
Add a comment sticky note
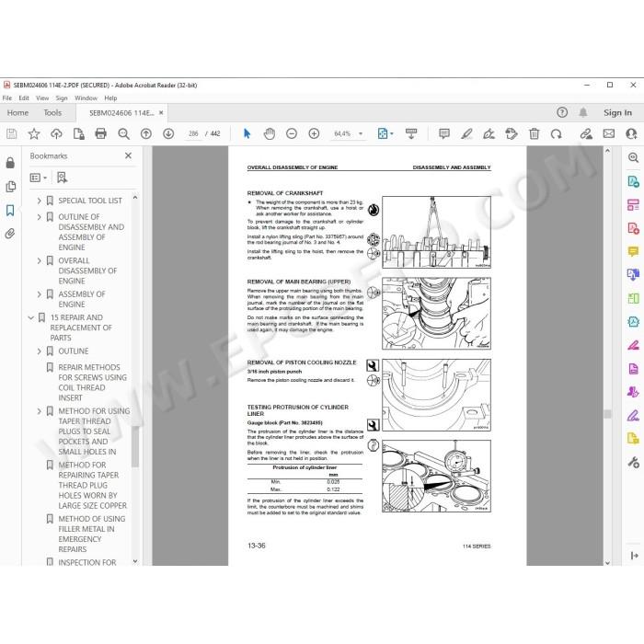click(x=444, y=133)
